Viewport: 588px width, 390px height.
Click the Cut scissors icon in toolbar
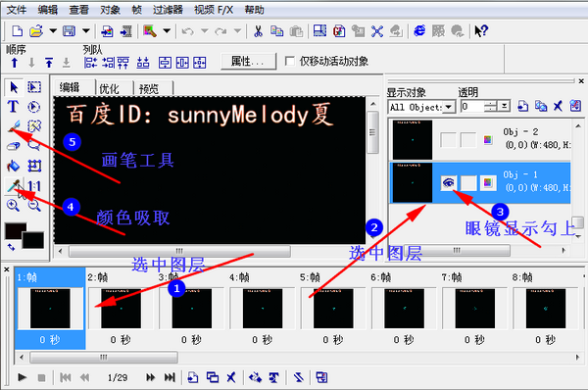(x=258, y=31)
